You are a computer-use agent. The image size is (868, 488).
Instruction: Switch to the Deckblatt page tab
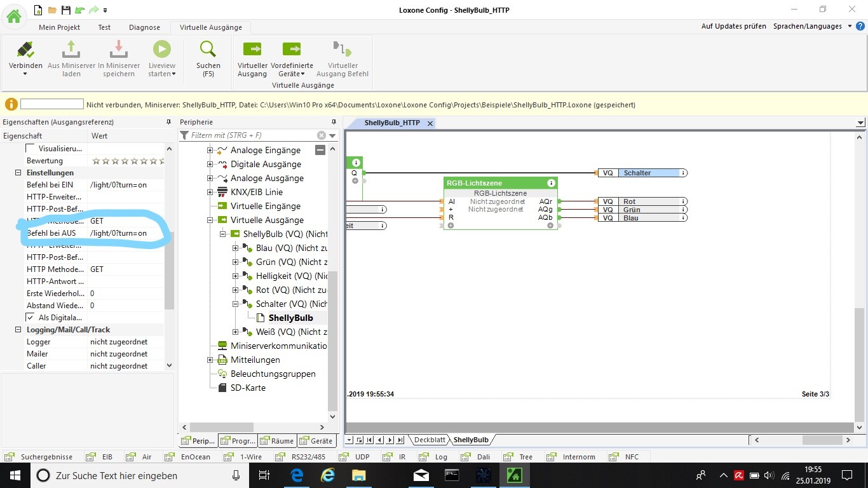pos(430,440)
